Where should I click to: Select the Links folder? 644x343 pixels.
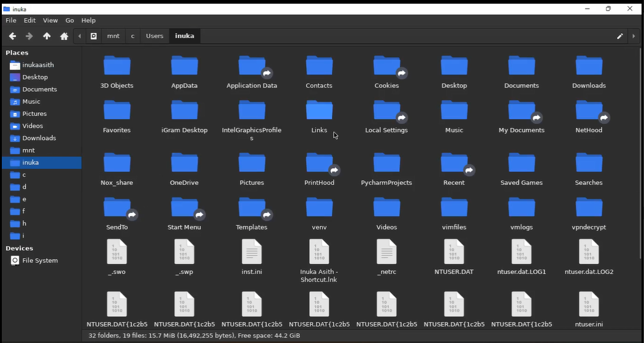319,117
